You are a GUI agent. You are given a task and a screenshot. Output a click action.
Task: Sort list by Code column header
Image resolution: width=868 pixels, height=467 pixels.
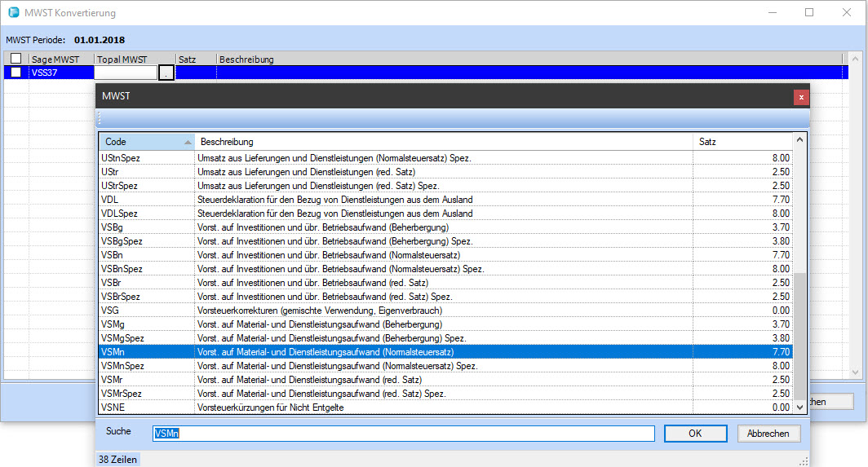pyautogui.click(x=147, y=142)
